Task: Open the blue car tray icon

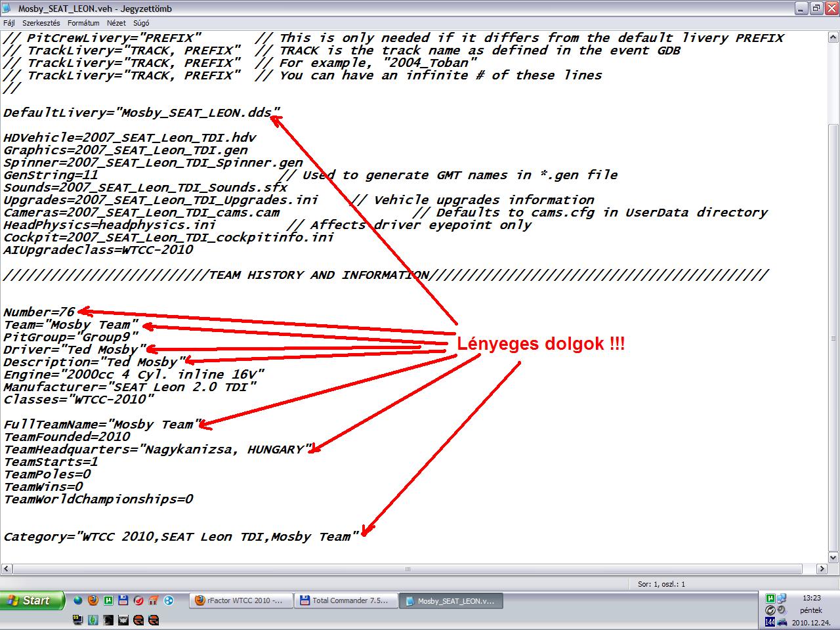Action: tap(782, 622)
